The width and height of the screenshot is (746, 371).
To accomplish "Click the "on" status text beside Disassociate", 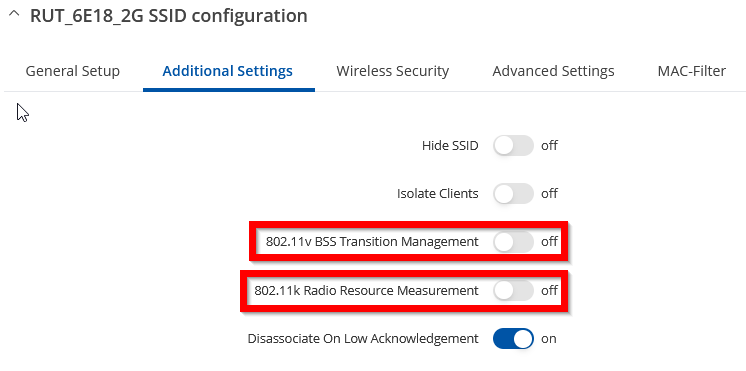I will coord(549,339).
